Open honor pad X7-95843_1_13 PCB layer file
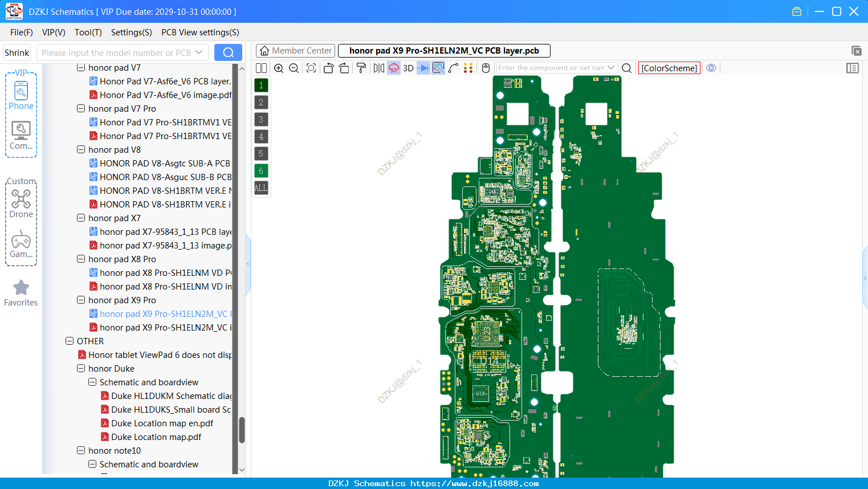 tap(160, 231)
